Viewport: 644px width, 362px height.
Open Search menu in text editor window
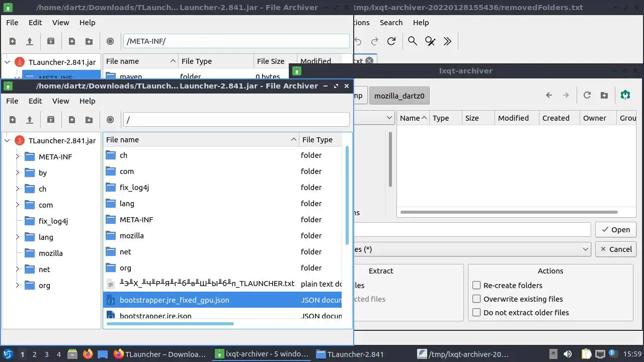391,23
